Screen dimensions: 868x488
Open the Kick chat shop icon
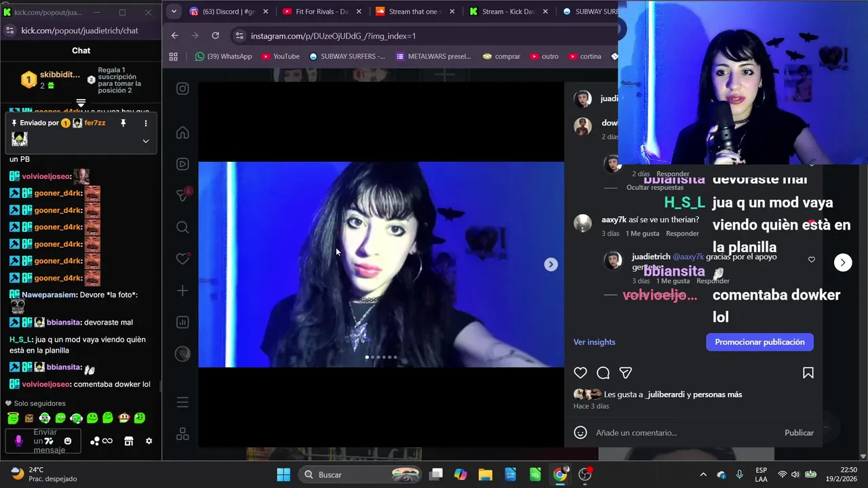(x=129, y=441)
